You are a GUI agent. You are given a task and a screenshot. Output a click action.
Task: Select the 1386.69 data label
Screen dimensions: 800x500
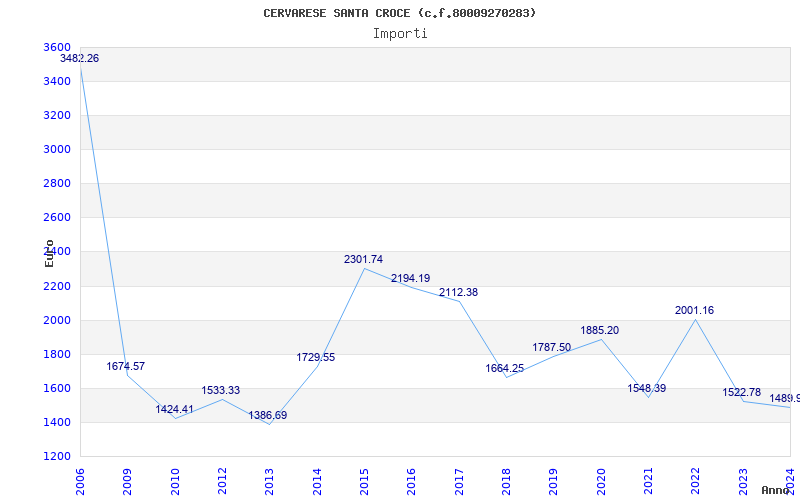point(268,415)
